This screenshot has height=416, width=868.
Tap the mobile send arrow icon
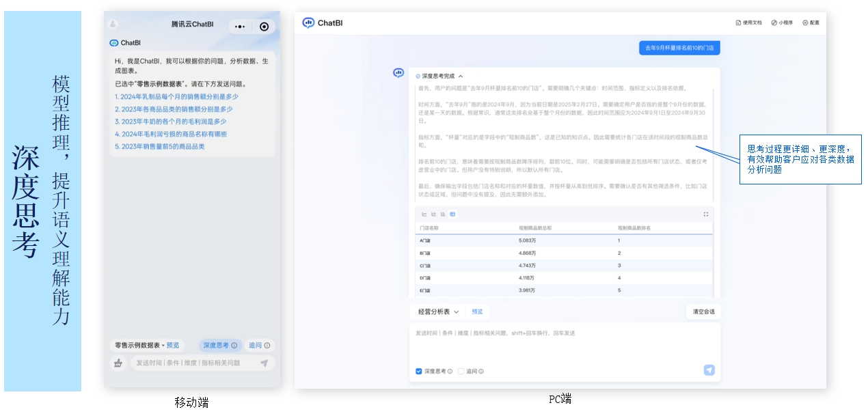264,363
